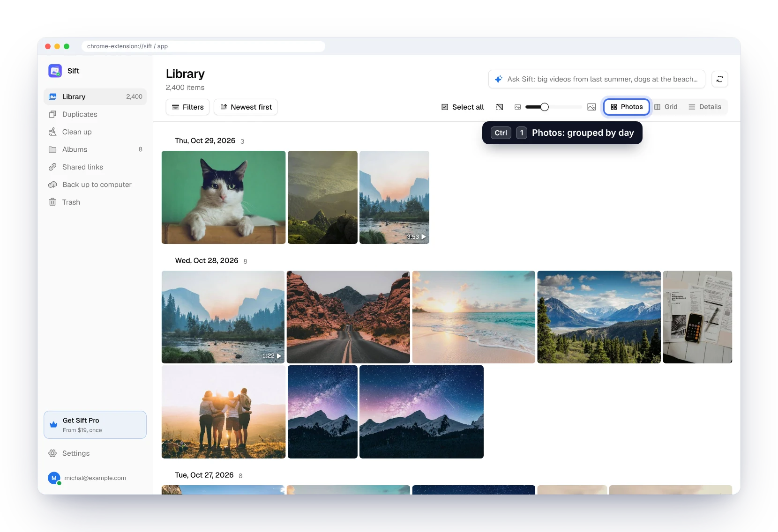Click the refresh sync icon

pos(719,79)
